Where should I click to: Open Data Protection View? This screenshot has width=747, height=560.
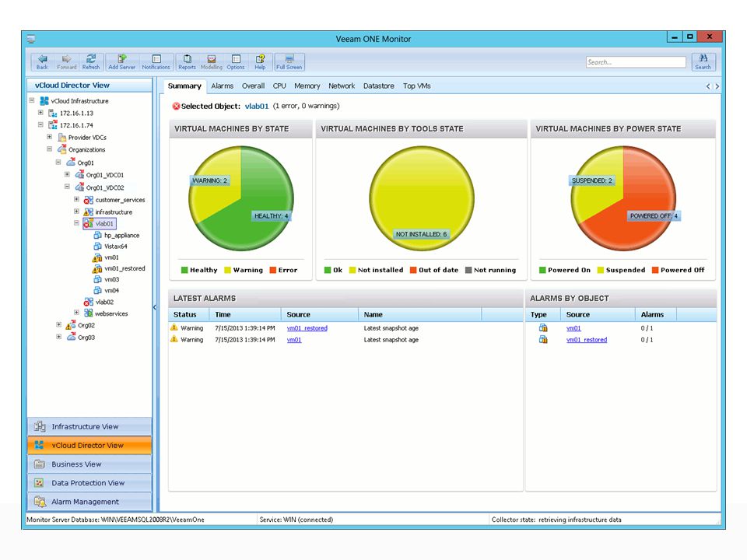[89, 483]
